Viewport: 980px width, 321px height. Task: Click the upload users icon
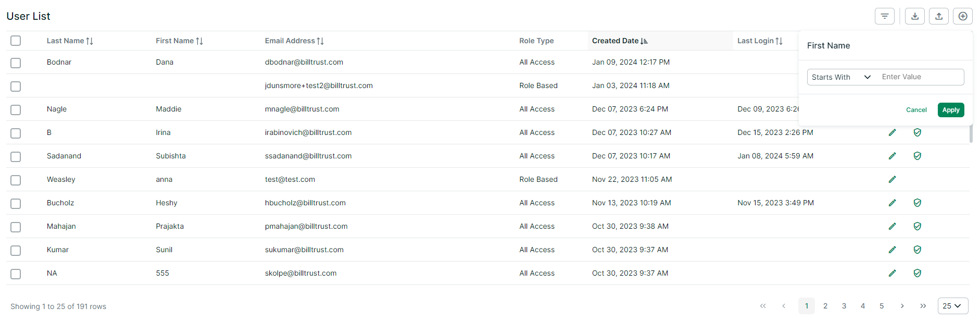click(939, 16)
